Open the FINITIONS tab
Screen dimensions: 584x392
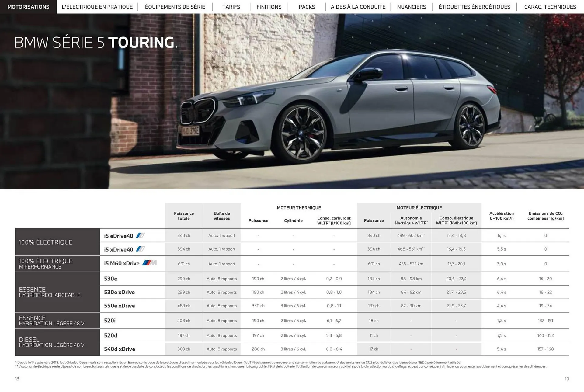point(269,7)
